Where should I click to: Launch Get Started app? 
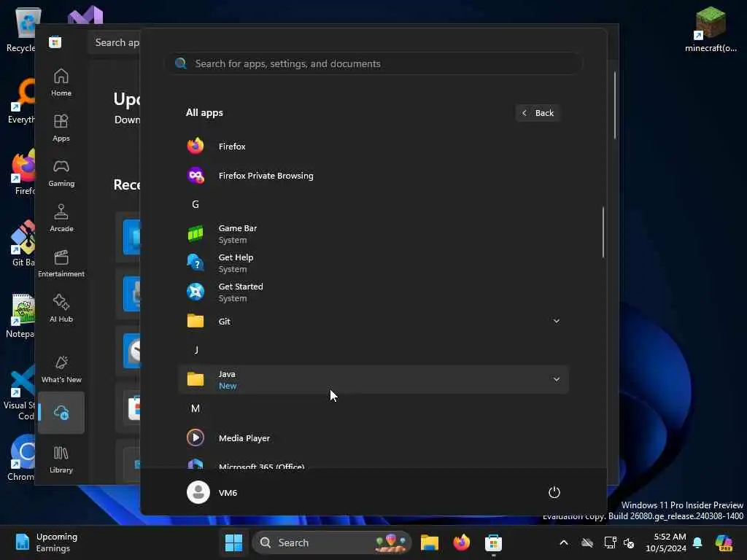click(x=373, y=292)
